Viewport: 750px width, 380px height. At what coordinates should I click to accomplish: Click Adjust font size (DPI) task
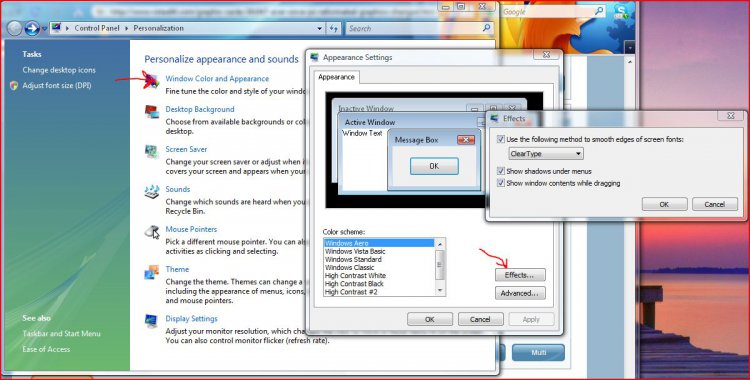coord(56,86)
